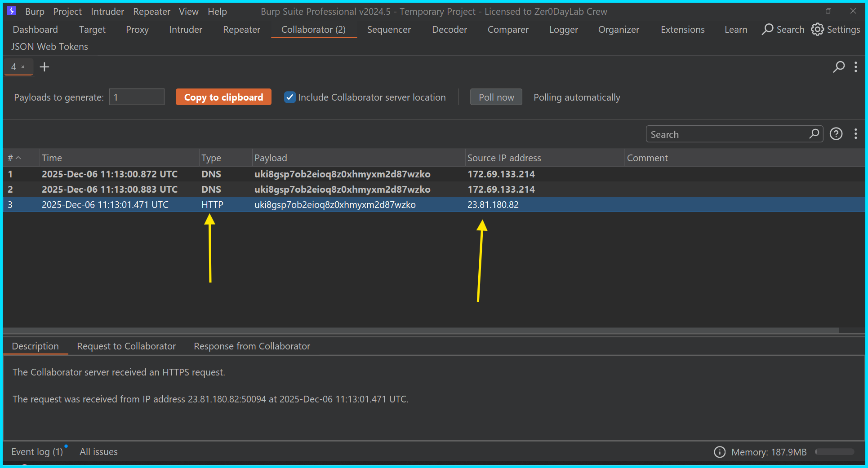Click the Copy to clipboard button
The height and width of the screenshot is (468, 868).
click(x=223, y=97)
